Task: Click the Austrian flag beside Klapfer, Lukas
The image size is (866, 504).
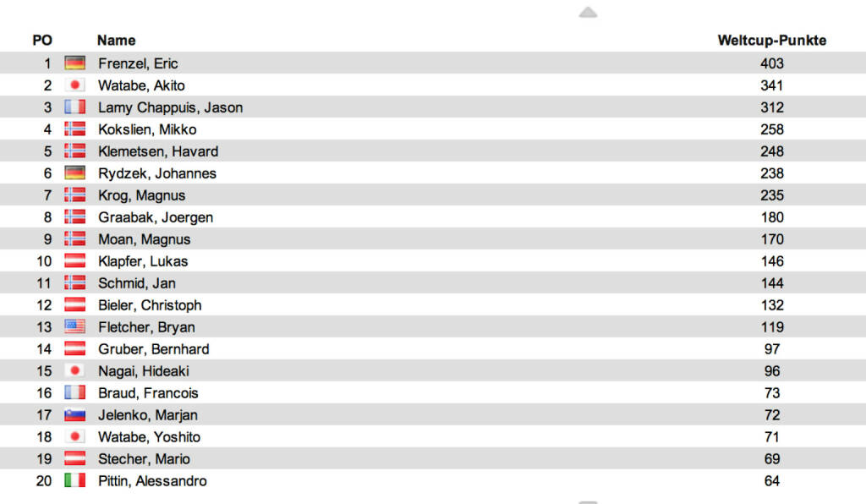Action: [x=75, y=261]
